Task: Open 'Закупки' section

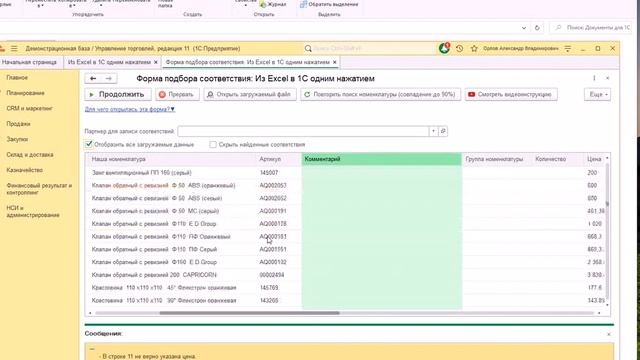Action: (x=17, y=140)
